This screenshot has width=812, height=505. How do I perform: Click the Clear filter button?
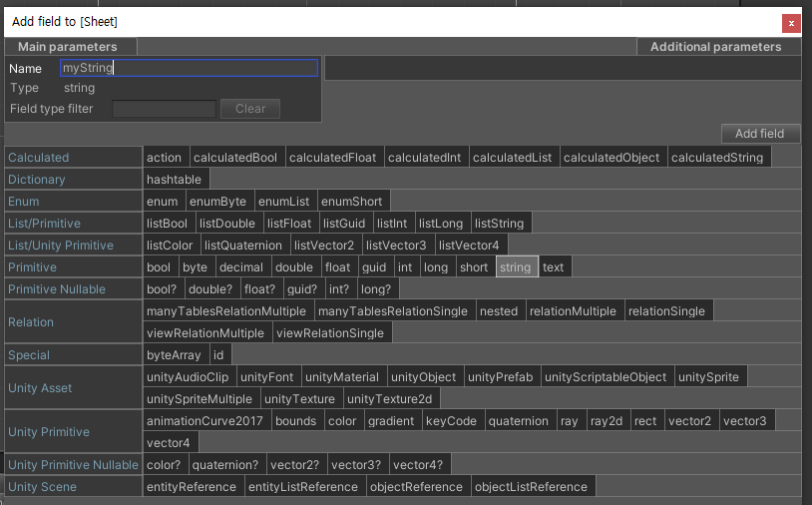pyautogui.click(x=250, y=109)
